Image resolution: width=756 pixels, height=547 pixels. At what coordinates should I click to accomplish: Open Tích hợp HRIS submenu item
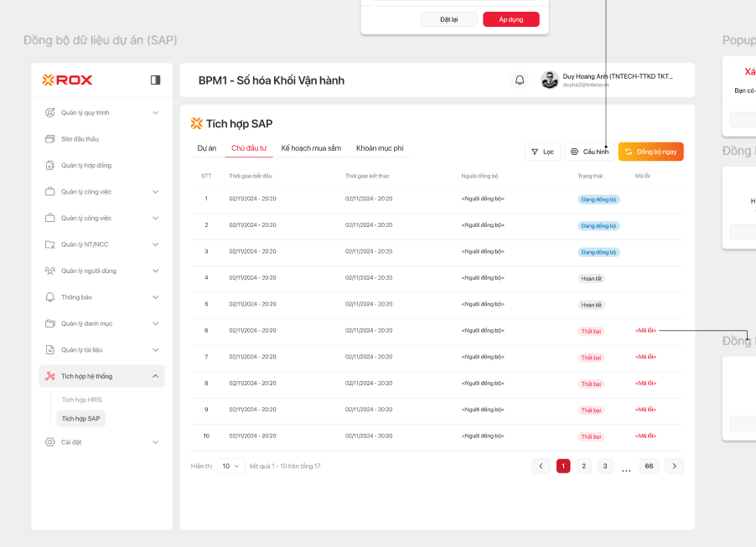click(81, 400)
